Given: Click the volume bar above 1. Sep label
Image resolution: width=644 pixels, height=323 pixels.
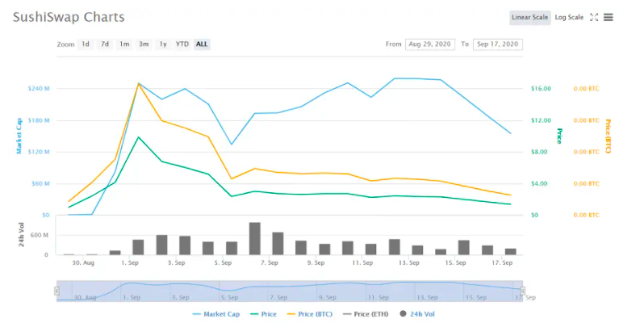Looking at the screenshot, I should tap(138, 247).
